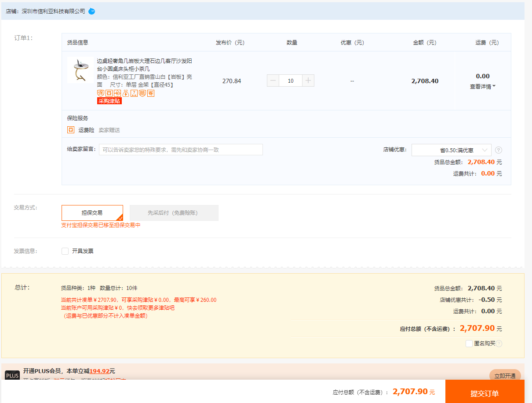Viewport: 532px width, 403px height.
Task: Click the 7-day return badge icon
Action: pyautogui.click(x=134, y=93)
